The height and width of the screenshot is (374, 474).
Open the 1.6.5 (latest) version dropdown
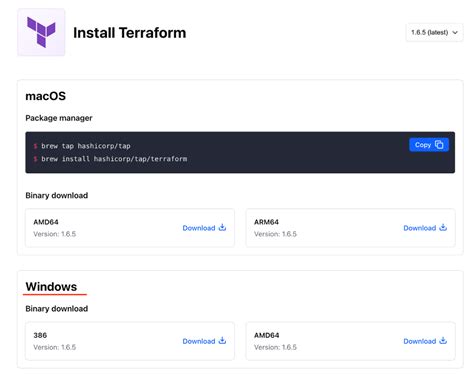coord(434,32)
